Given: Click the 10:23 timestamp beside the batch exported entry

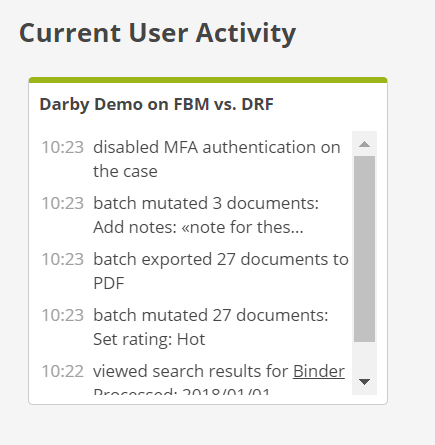Looking at the screenshot, I should [62, 259].
